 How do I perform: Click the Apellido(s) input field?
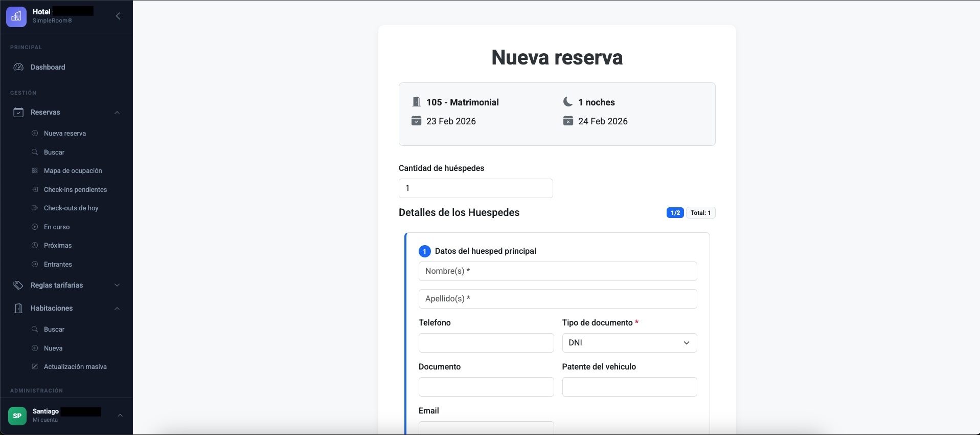coord(558,299)
